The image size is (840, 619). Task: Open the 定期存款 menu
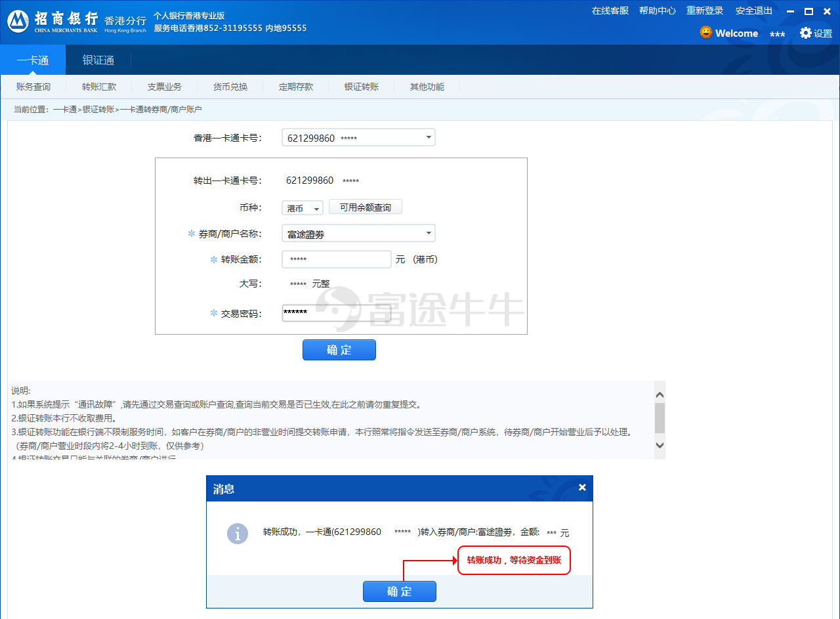point(296,87)
